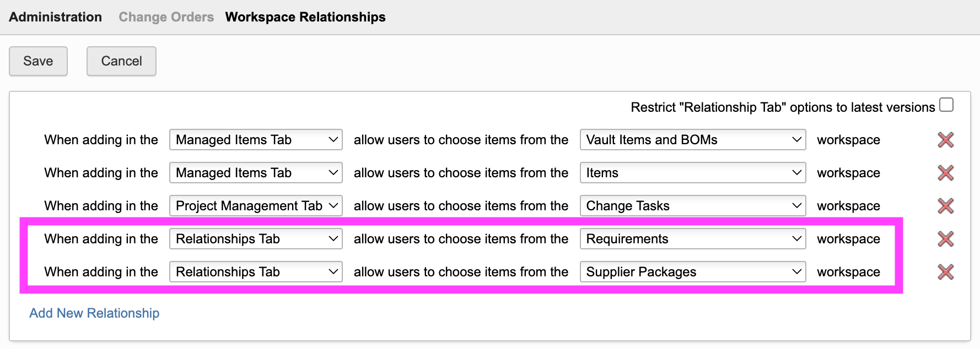Expand the Project Management Tab dropdown

[256, 206]
